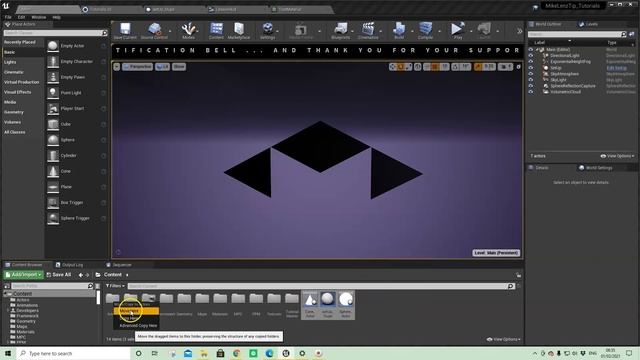
Task: Open the World Settings tab
Action: pos(596,168)
